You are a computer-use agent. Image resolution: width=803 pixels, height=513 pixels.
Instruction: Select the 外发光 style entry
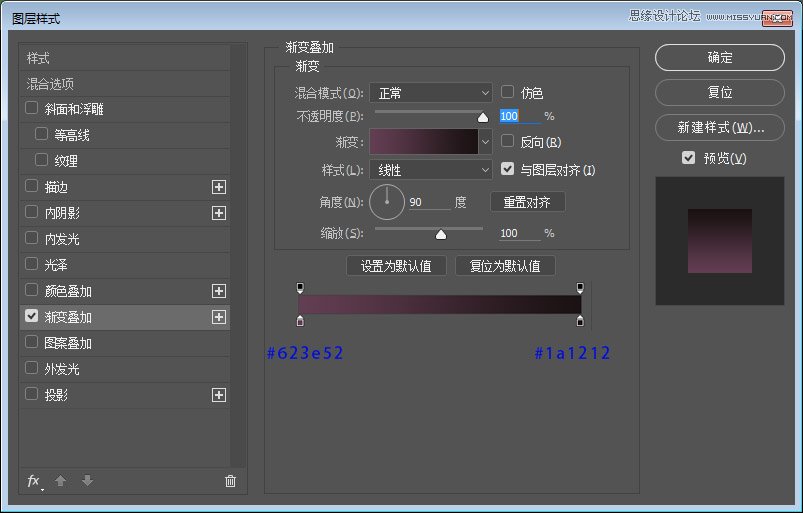pyautogui.click(x=61, y=369)
